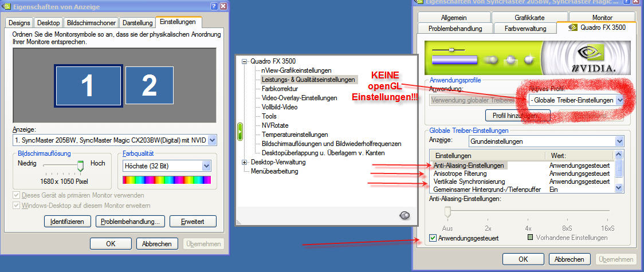Select Vollbild-Video in the tree
The width and height of the screenshot is (644, 272).
click(x=280, y=107)
